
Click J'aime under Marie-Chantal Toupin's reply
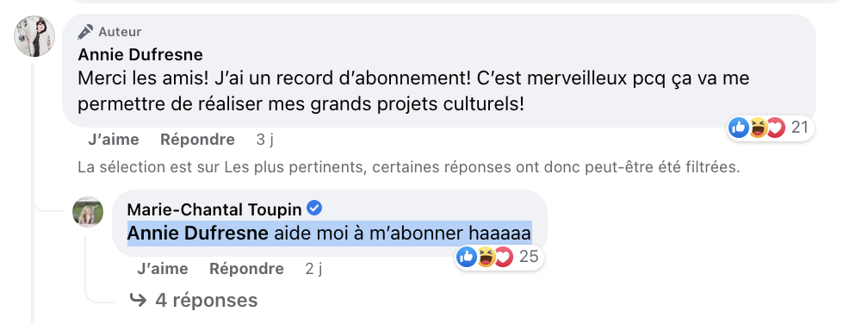[x=162, y=269]
